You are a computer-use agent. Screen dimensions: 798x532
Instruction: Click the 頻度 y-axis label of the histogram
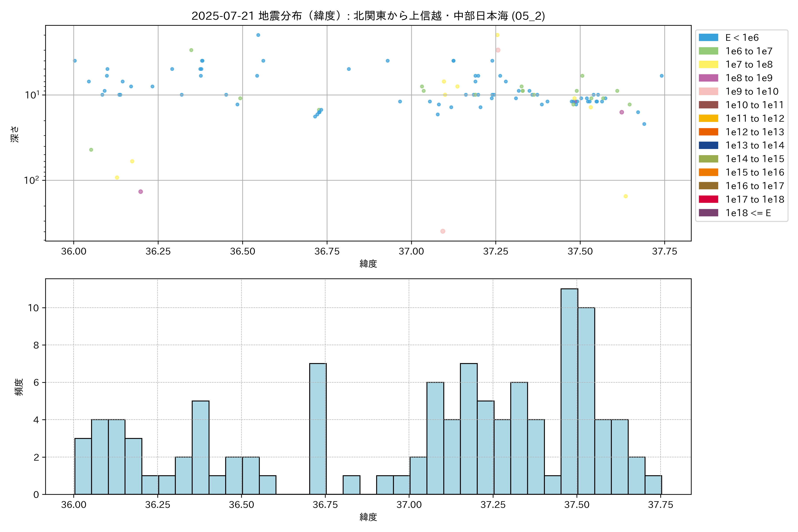click(19, 387)
